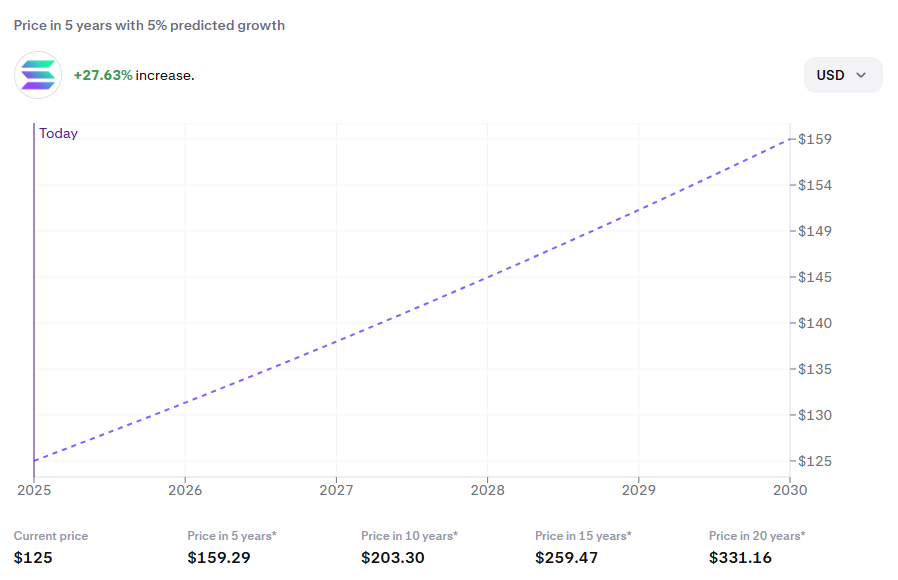Select the $203.30 ten-year prediction
This screenshot has height=580, width=898.
[x=393, y=557]
